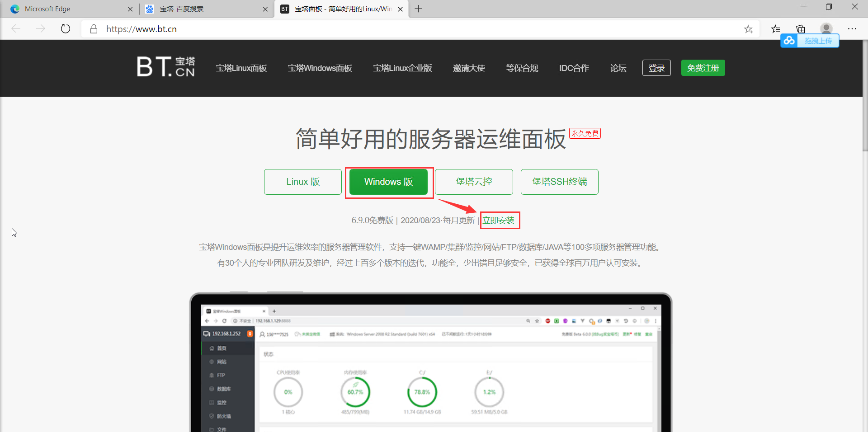
Task: Select the 堡塔云控 button
Action: click(474, 182)
